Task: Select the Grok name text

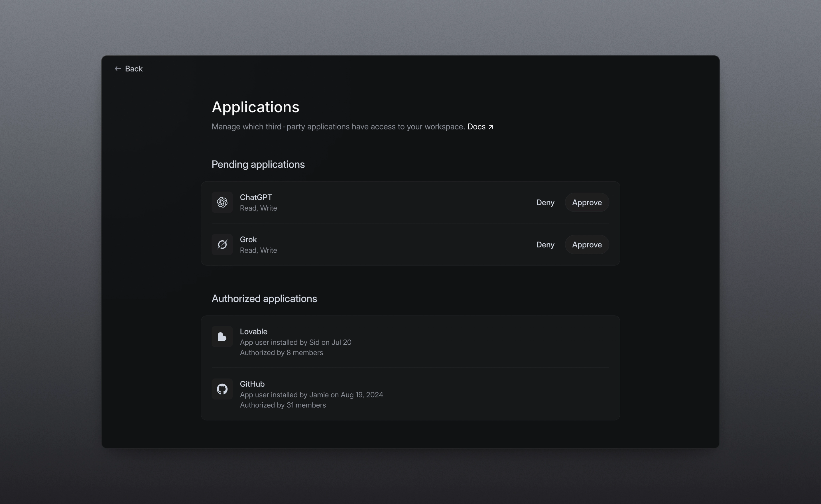Action: click(248, 240)
